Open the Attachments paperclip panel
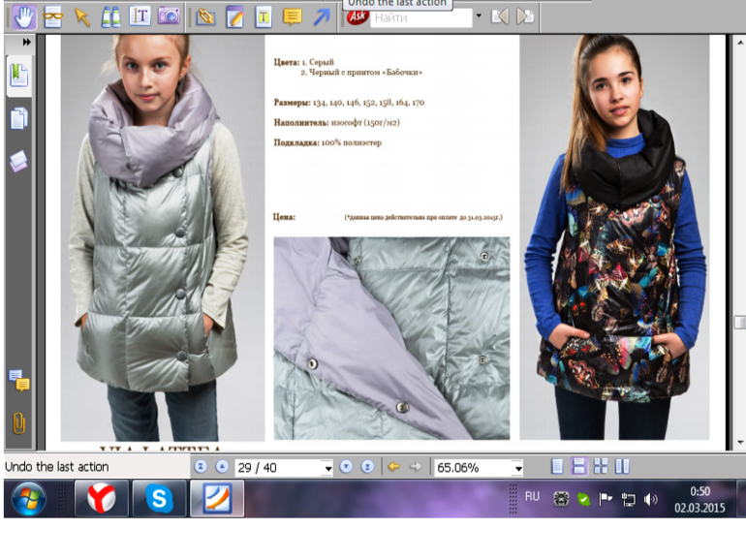The width and height of the screenshot is (746, 560). [x=18, y=422]
